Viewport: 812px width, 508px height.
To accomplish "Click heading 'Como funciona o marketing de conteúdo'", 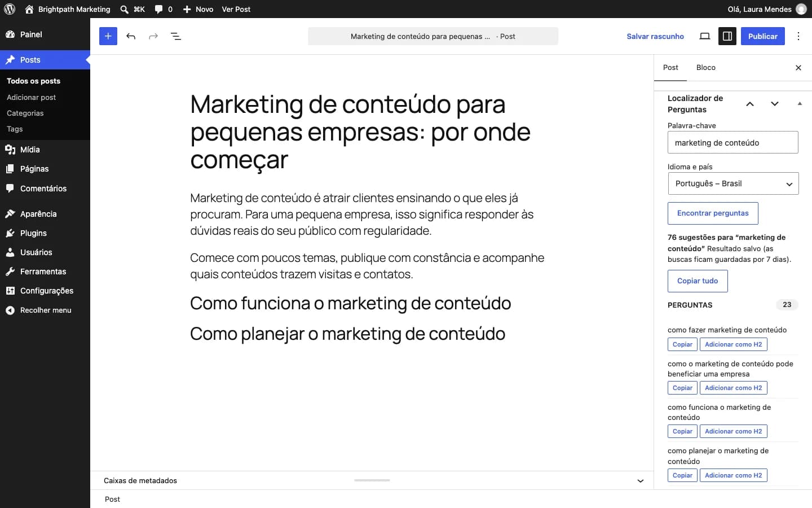I will tap(351, 303).
